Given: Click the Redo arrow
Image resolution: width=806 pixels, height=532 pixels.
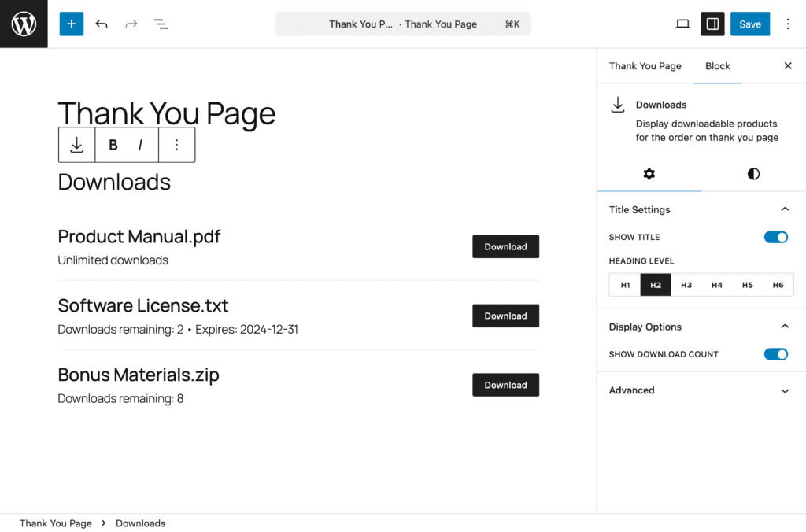Looking at the screenshot, I should point(131,24).
